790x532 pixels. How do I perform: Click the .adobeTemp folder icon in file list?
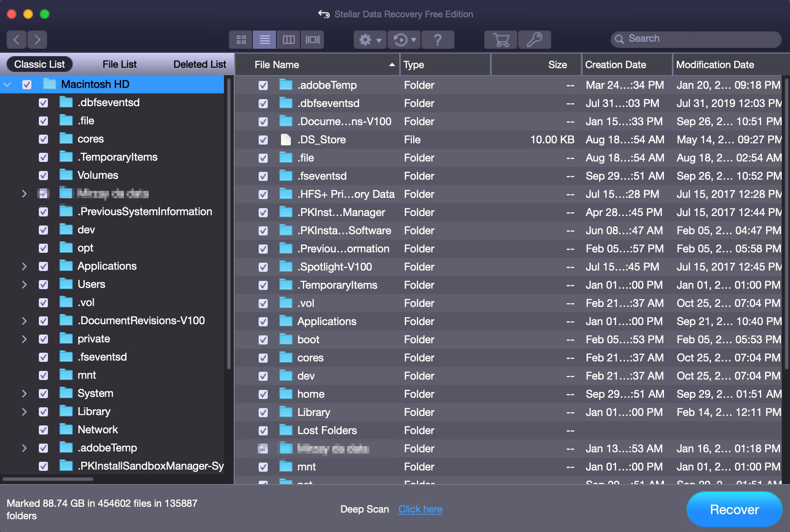click(286, 85)
